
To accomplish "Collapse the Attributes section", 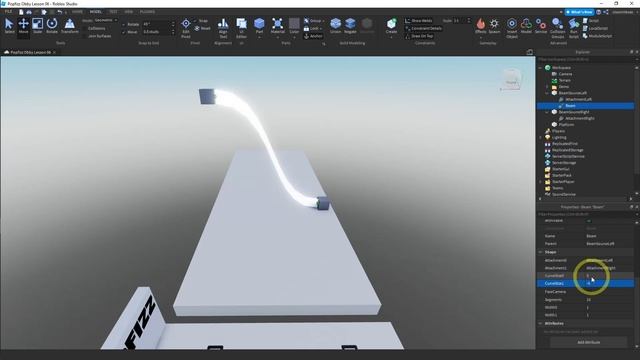I will (541, 323).
